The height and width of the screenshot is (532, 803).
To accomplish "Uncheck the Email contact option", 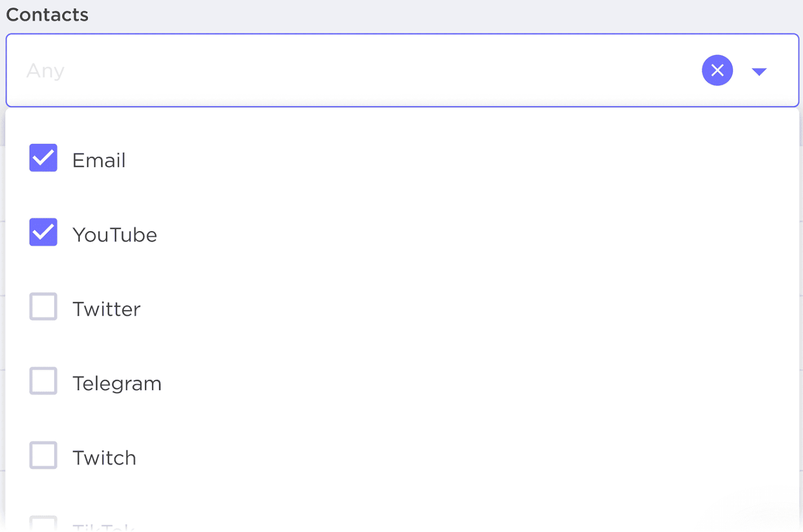I will click(43, 158).
